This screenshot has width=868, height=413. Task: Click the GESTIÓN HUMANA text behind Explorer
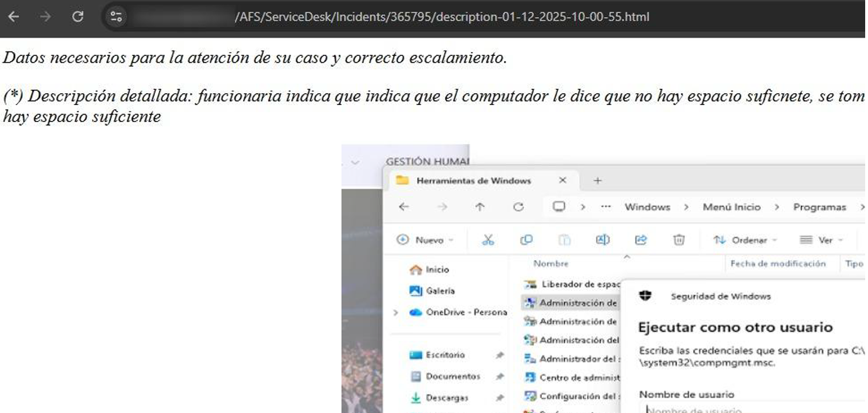tap(427, 162)
